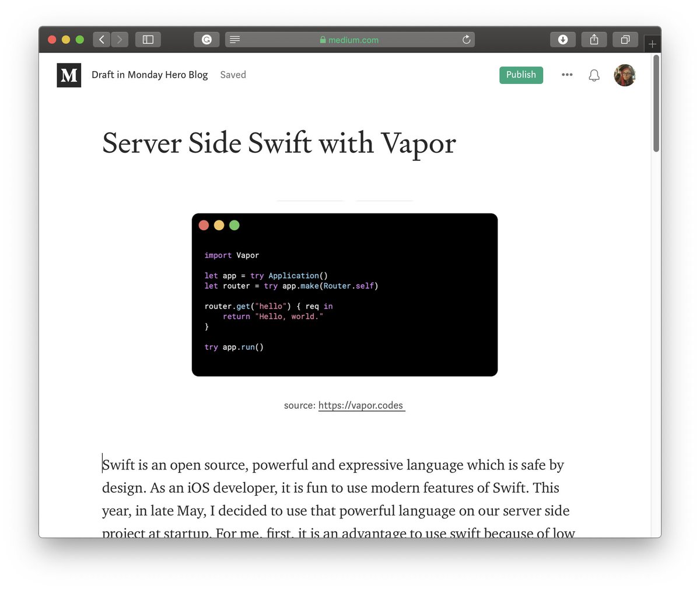
Task: Click the Saved status text
Action: [x=233, y=75]
